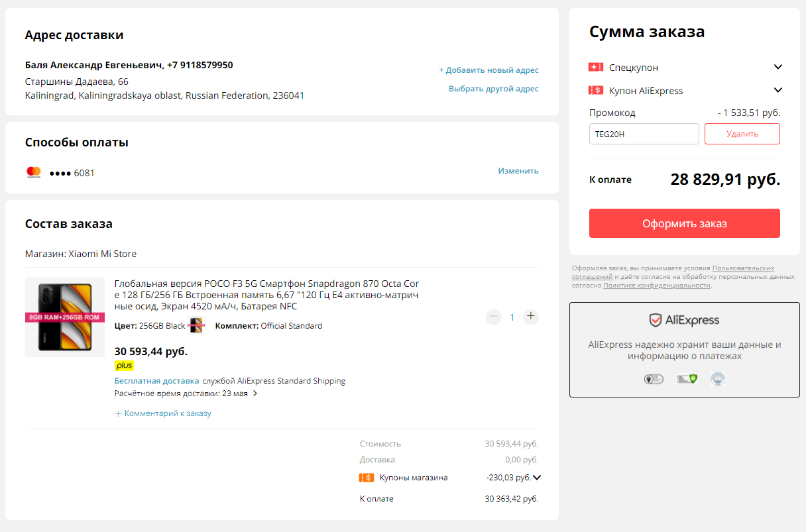Click the yellow plus badge
This screenshot has width=806, height=532.
[x=124, y=365]
